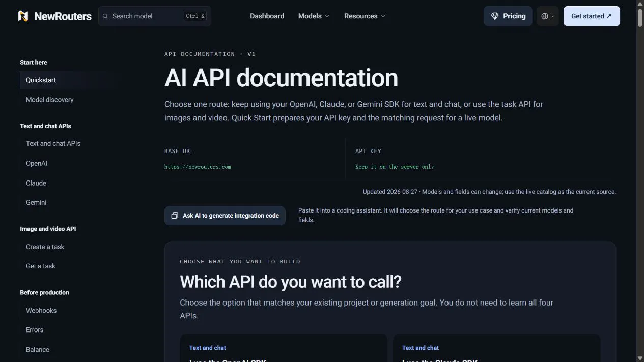Click Ask AI to generate integration code

click(x=225, y=216)
